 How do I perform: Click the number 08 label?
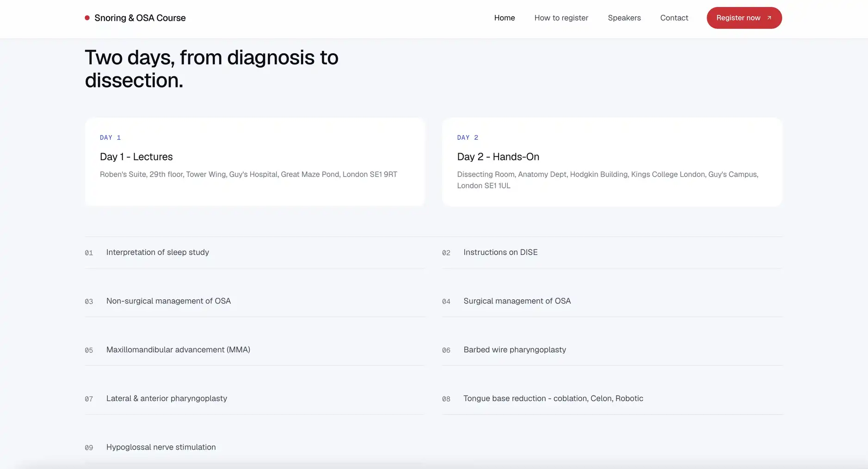click(446, 399)
